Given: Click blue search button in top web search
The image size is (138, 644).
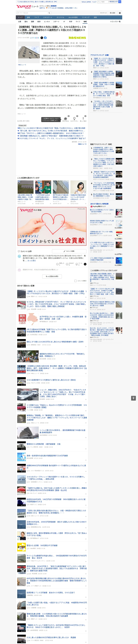Looking at the screenshot, I should pos(120,2).
